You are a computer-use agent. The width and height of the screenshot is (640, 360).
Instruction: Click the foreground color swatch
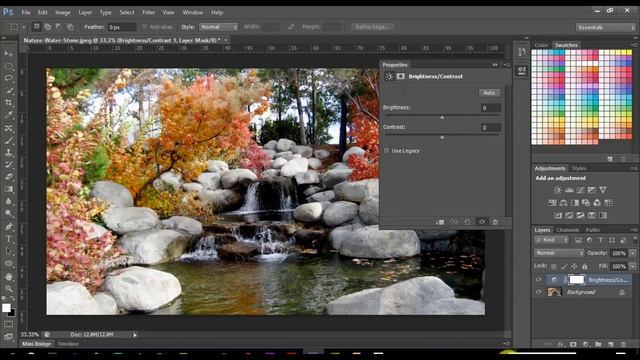(x=6, y=308)
